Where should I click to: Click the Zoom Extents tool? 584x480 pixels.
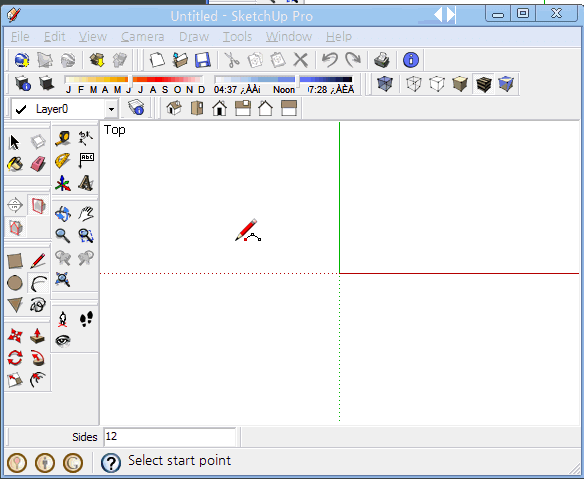tap(63, 279)
